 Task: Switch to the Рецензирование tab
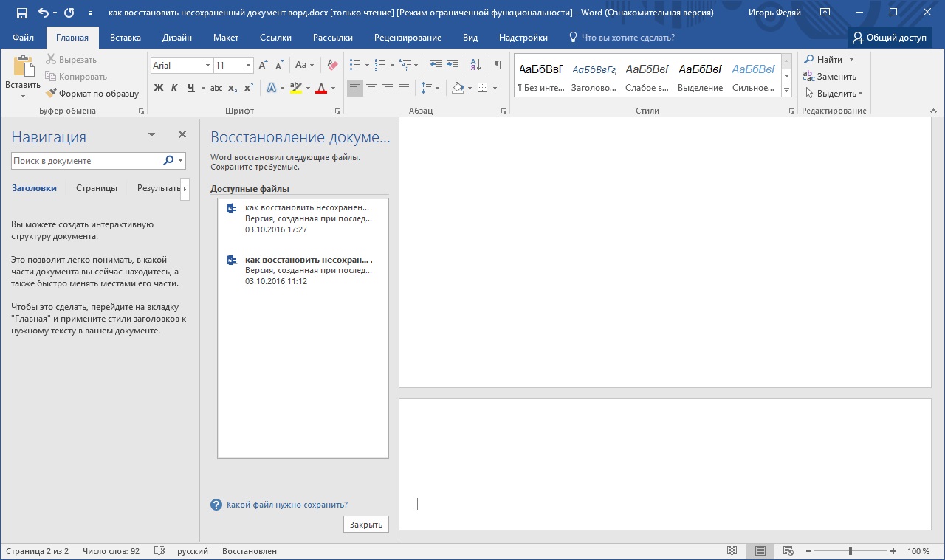[x=408, y=38]
